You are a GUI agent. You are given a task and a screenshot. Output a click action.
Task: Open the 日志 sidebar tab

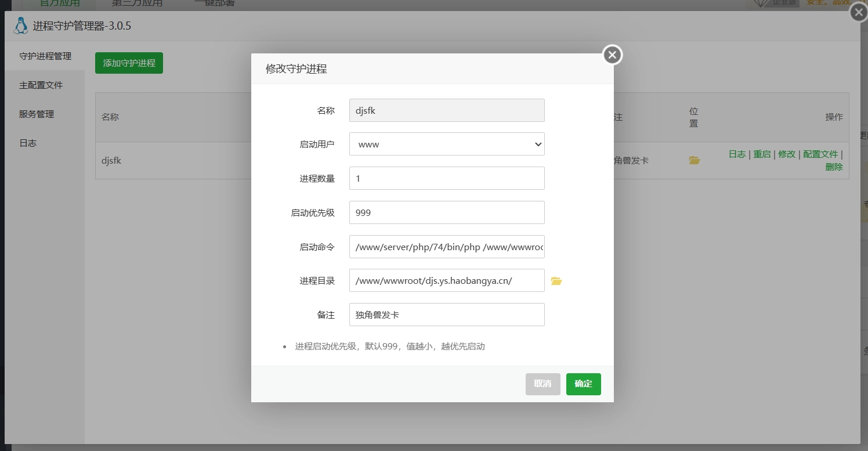(28, 143)
